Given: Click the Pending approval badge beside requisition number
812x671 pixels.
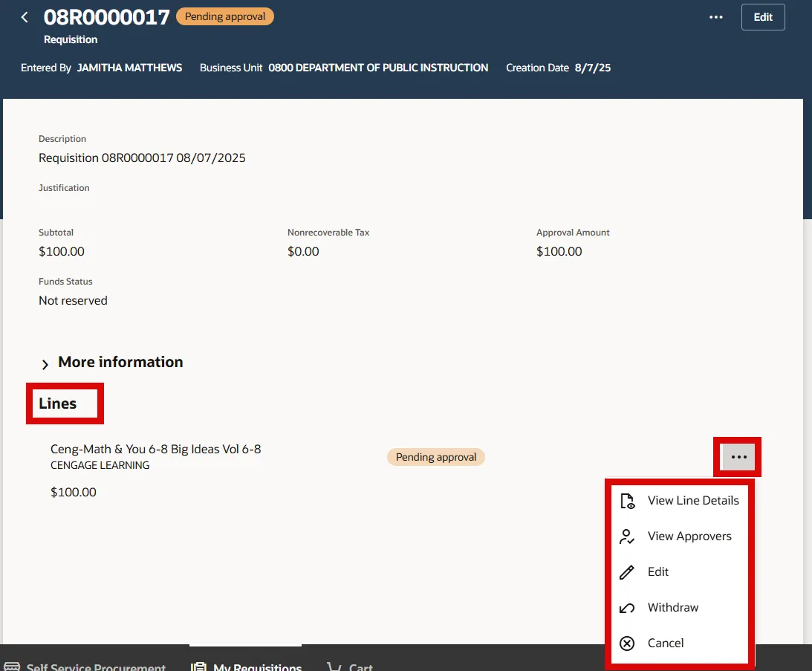Looking at the screenshot, I should click(224, 16).
